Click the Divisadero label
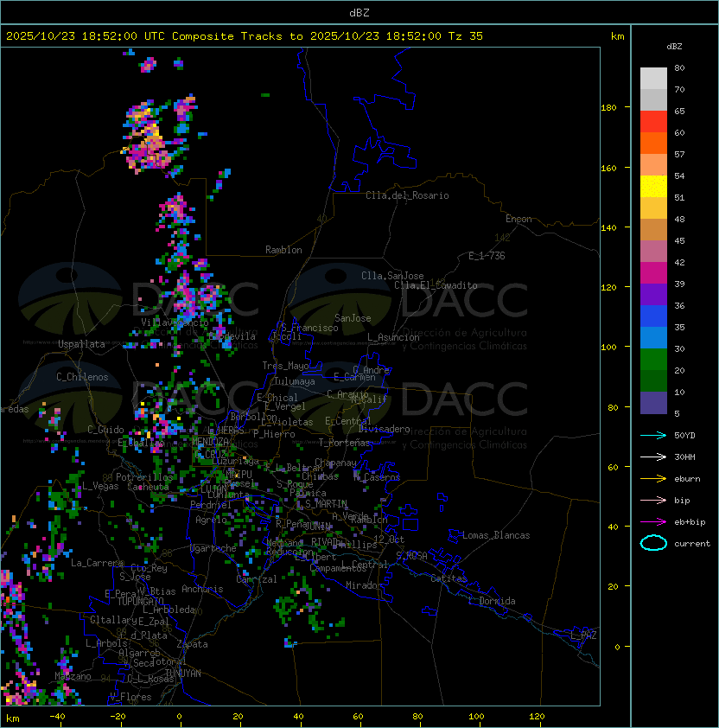719x728 pixels. (384, 429)
